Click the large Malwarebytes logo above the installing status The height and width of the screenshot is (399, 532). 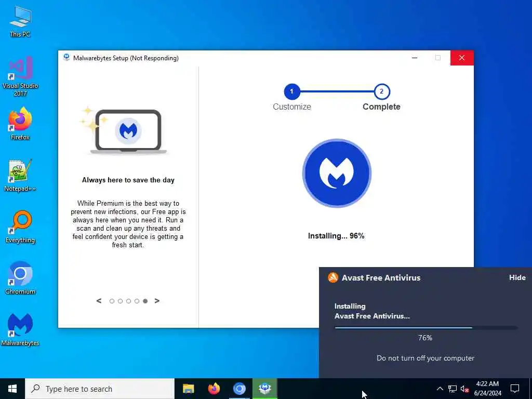337,173
